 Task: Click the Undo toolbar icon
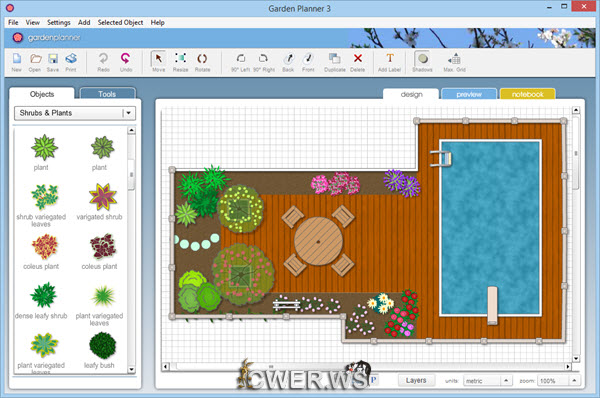click(126, 62)
